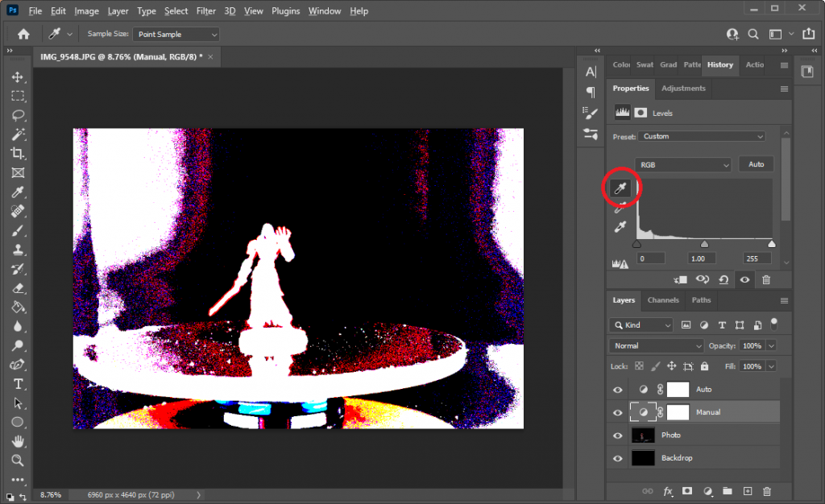825x504 pixels.
Task: Click the Create new layer button
Action: [746, 490]
